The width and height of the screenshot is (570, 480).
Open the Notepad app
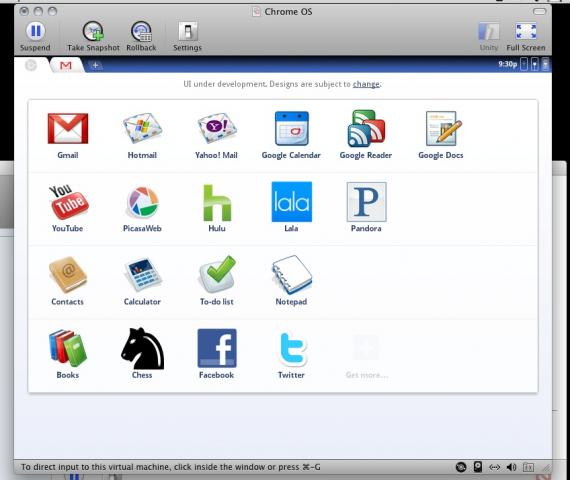292,274
